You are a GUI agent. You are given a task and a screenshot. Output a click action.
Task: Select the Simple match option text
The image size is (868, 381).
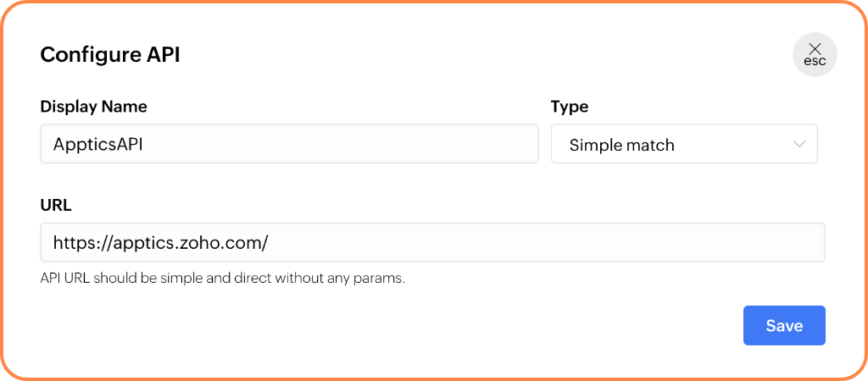tap(621, 145)
